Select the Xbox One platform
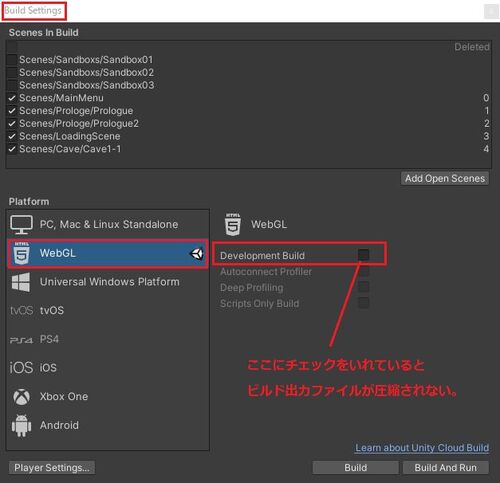Image resolution: width=500 pixels, height=483 pixels. coord(108,397)
